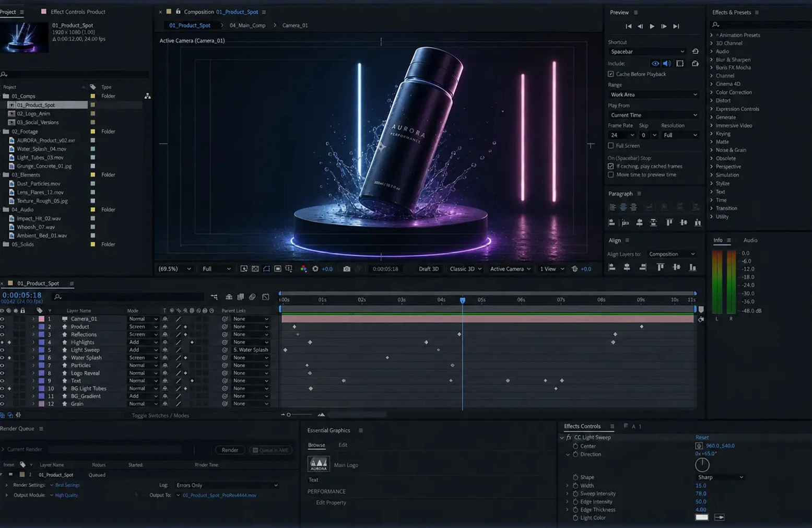Open the Work Area range dropdown

[653, 95]
